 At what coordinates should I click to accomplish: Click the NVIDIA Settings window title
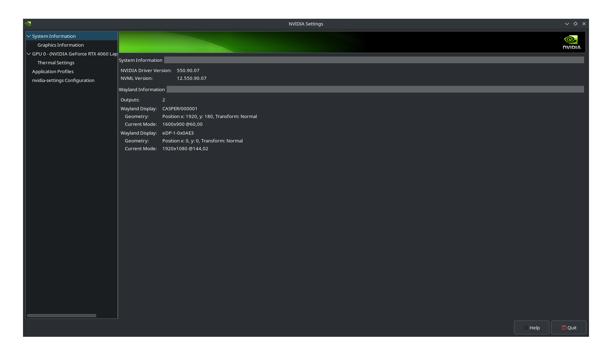coord(306,24)
